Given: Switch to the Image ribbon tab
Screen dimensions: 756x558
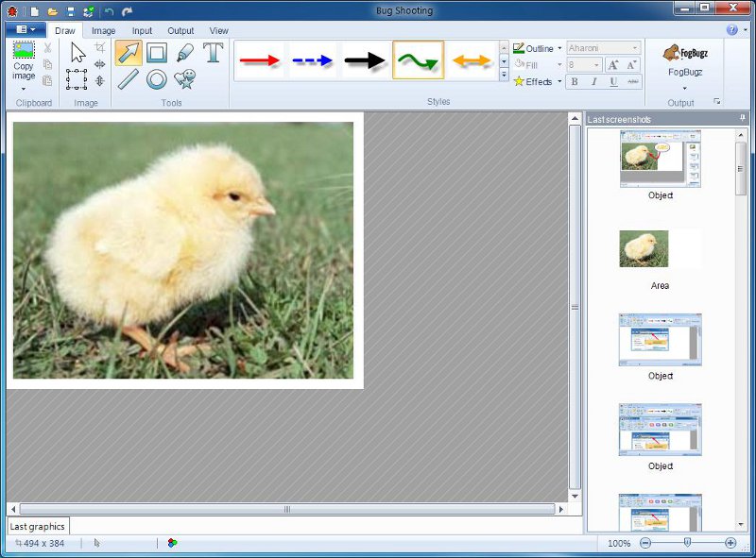Looking at the screenshot, I should (104, 31).
